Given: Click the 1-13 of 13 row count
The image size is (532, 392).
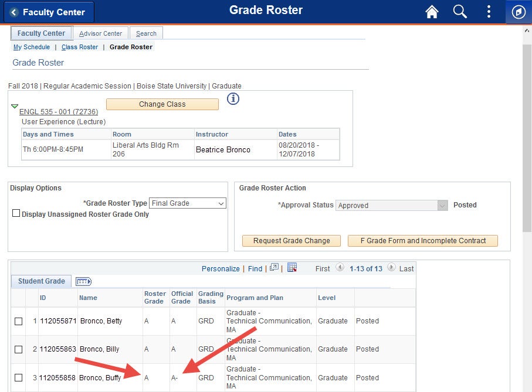Looking at the screenshot, I should tap(366, 269).
